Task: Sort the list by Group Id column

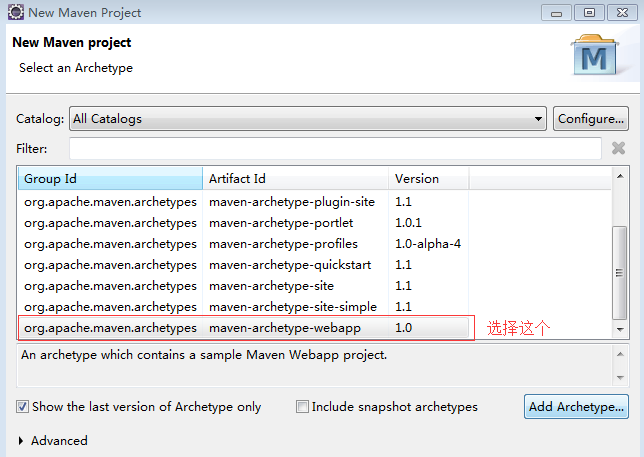Action: [x=110, y=179]
